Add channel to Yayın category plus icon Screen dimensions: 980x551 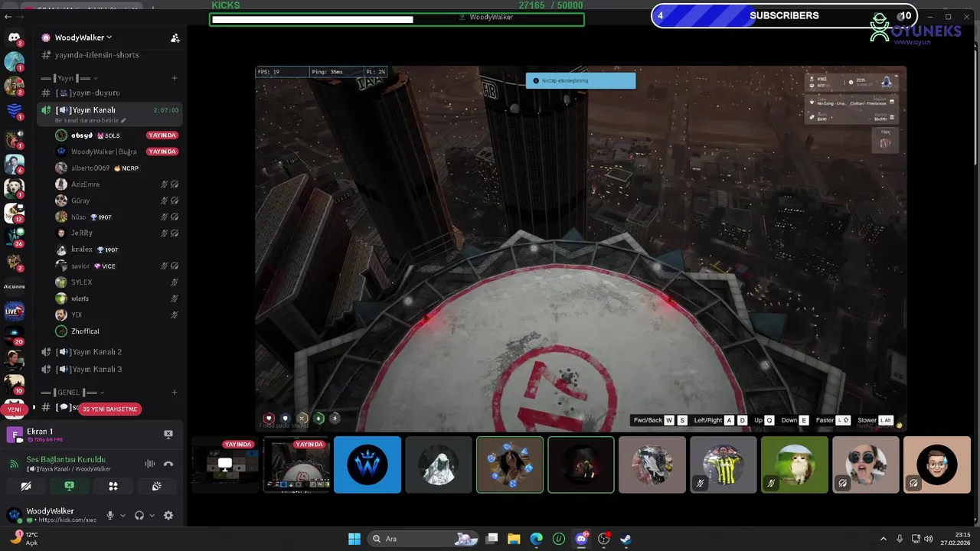(x=175, y=78)
